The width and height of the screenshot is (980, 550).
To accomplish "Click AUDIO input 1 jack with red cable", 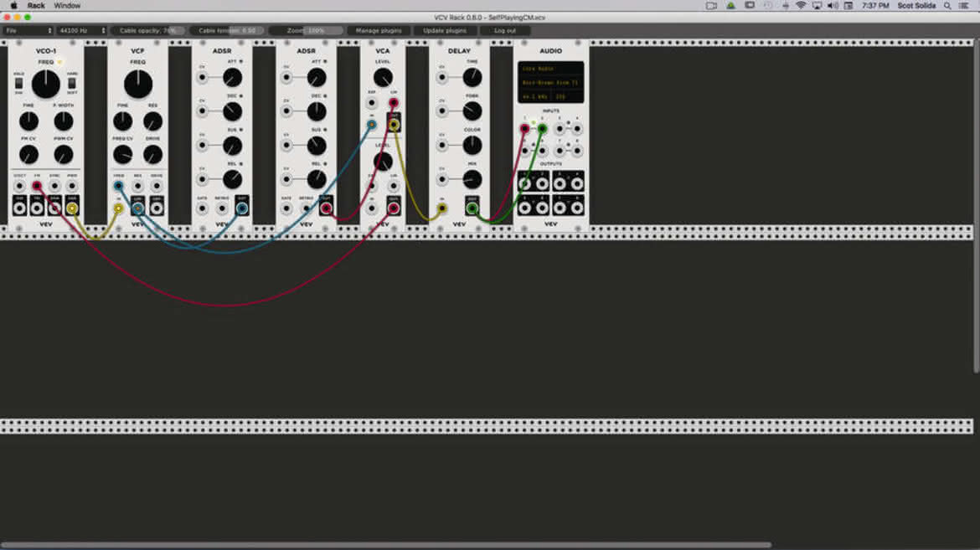I will click(524, 129).
